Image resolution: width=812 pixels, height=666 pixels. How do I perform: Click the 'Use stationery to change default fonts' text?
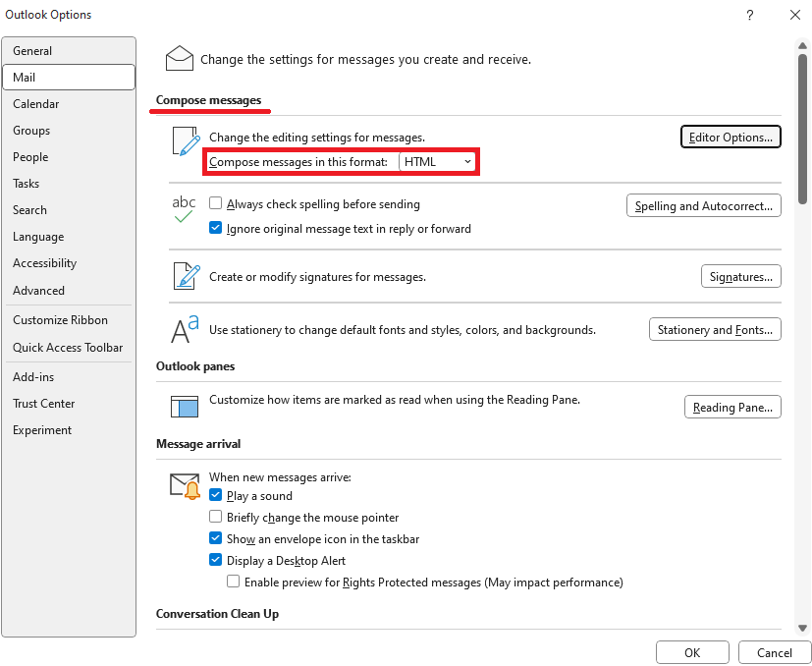[x=403, y=330]
